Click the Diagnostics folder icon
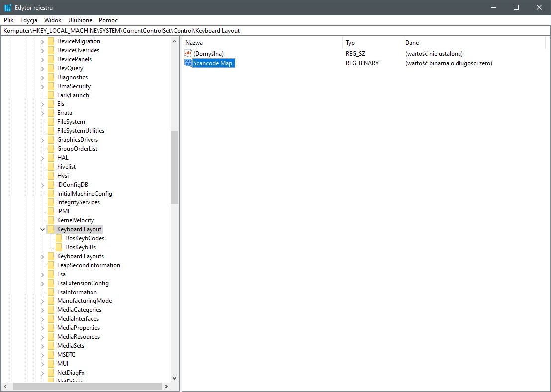The width and height of the screenshot is (551, 392). (x=51, y=77)
